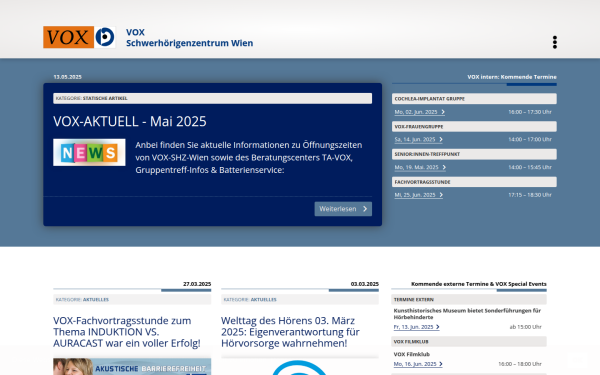Click the blue circular ear logo icon
The width and height of the screenshot is (600, 375).
tap(105, 37)
